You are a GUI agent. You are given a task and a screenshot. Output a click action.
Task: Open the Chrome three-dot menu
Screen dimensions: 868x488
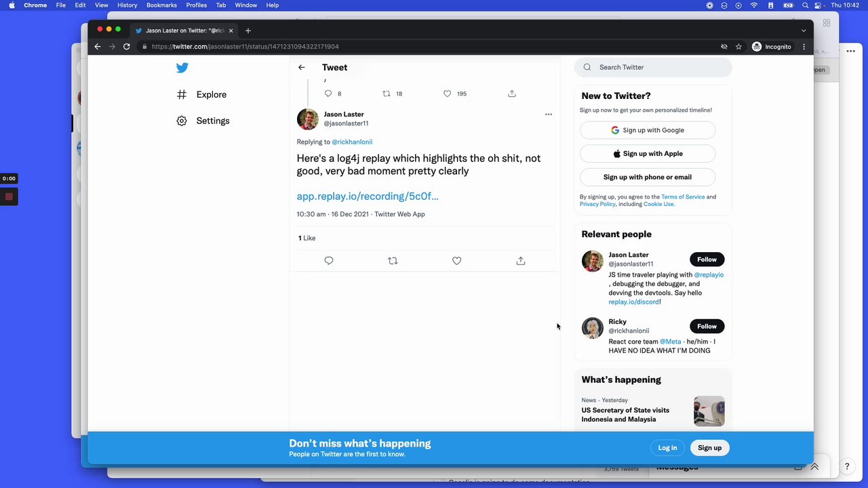point(804,47)
